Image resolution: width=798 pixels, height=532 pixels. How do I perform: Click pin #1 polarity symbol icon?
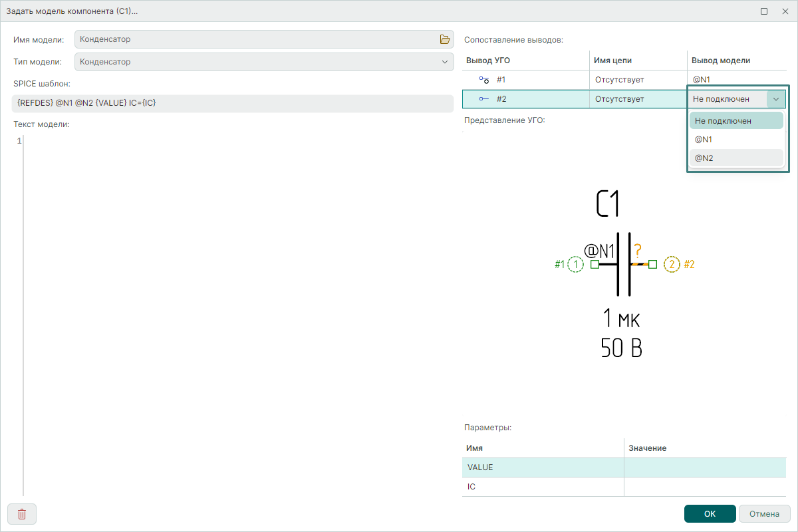click(484, 80)
